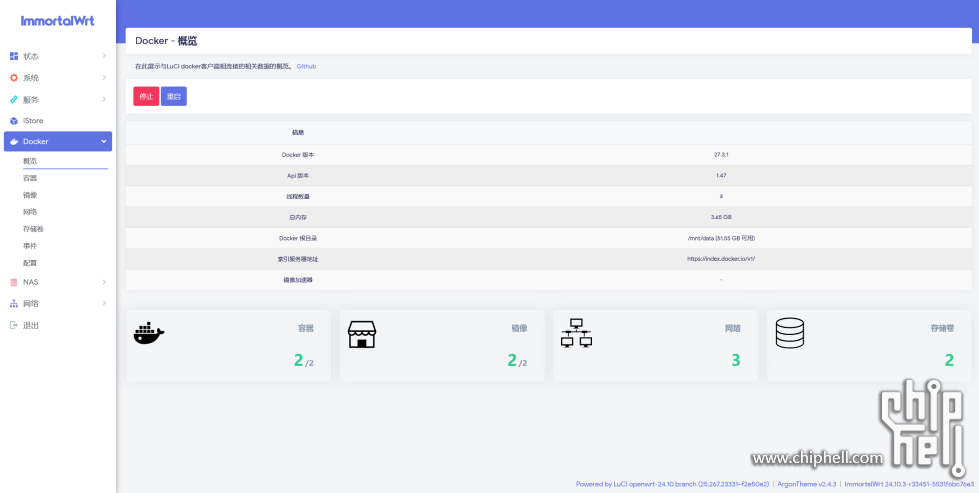
Task: Click the 服务 icon in sidebar
Action: [x=14, y=100]
